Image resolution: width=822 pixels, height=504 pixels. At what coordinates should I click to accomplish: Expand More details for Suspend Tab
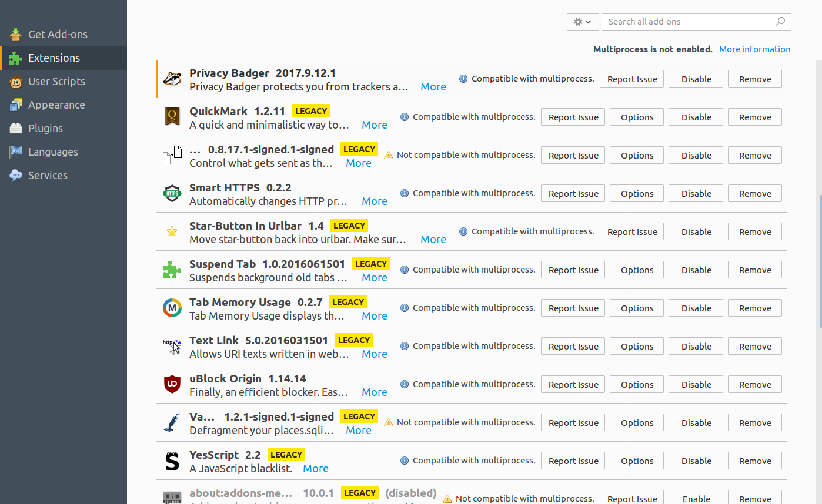[375, 278]
